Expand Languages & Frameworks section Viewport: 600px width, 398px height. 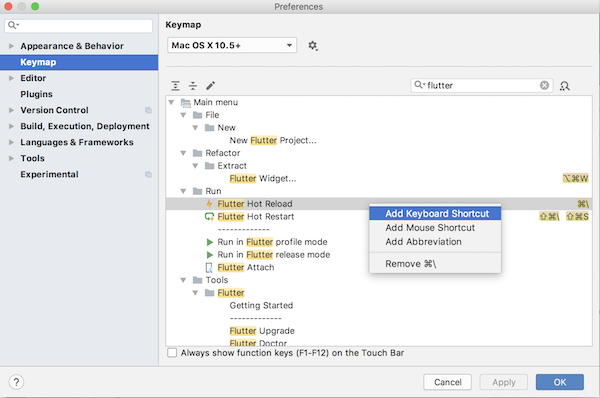[x=11, y=142]
